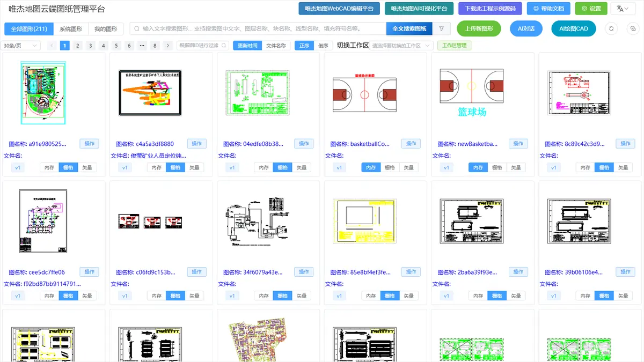Click map name 39b06106e4 link
644x362 pixels.
click(x=574, y=272)
